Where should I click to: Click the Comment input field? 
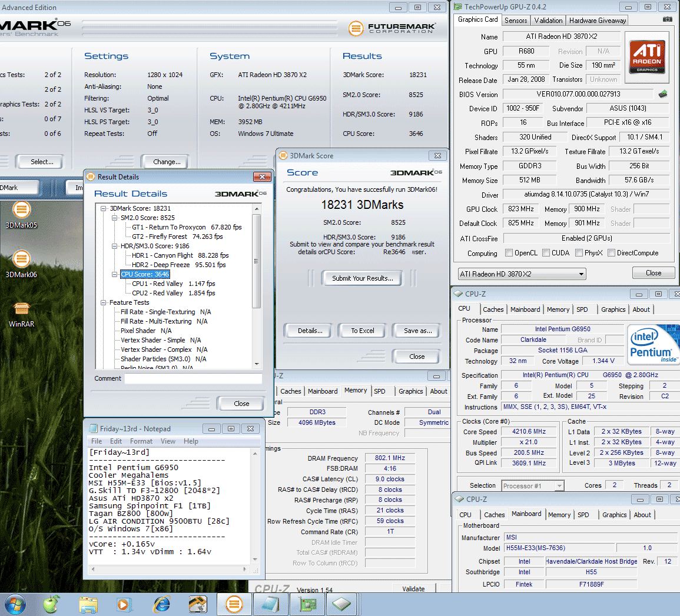point(193,379)
